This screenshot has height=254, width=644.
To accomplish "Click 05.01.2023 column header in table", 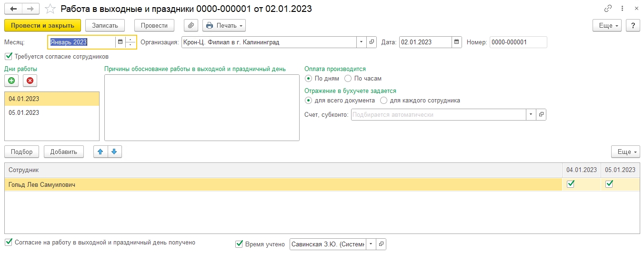I will click(620, 170).
